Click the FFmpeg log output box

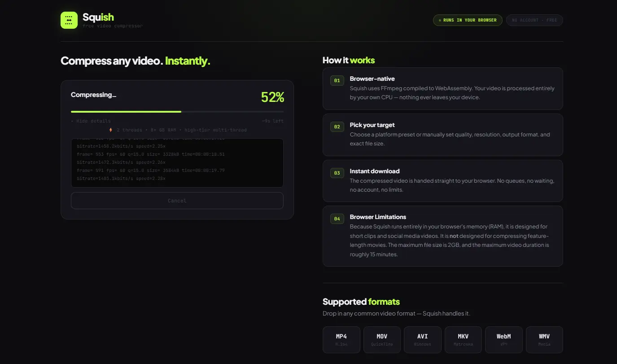[x=177, y=163]
